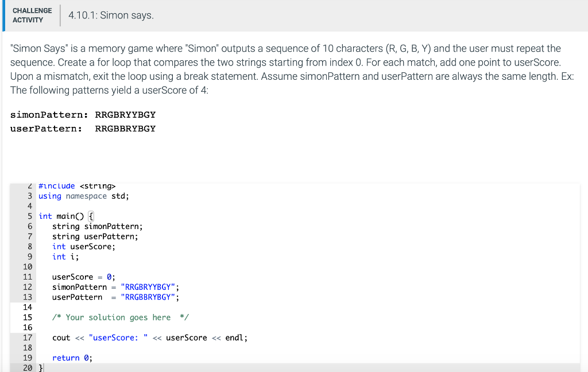Click the int i declaration line
Viewport: 588px width, 372px height.
[x=63, y=257]
